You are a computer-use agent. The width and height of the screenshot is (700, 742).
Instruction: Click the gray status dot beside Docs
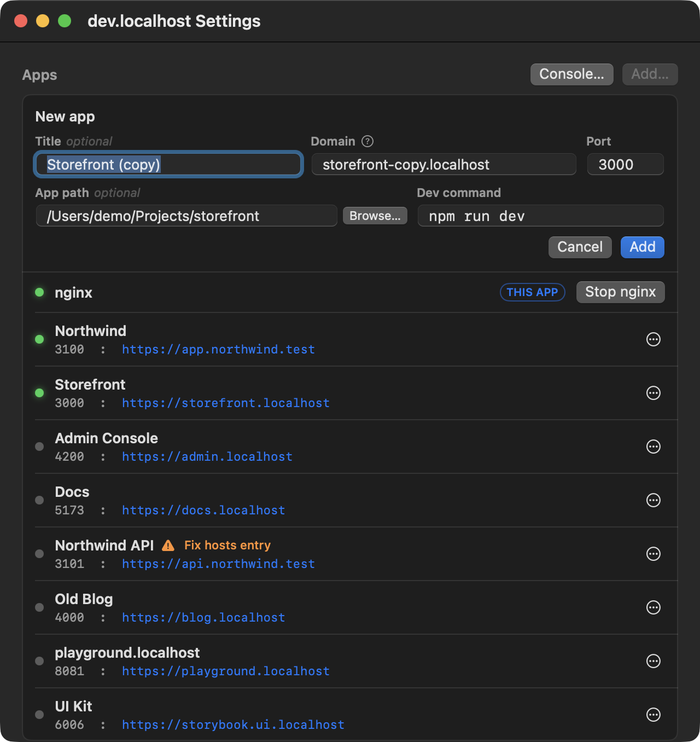[x=39, y=500]
